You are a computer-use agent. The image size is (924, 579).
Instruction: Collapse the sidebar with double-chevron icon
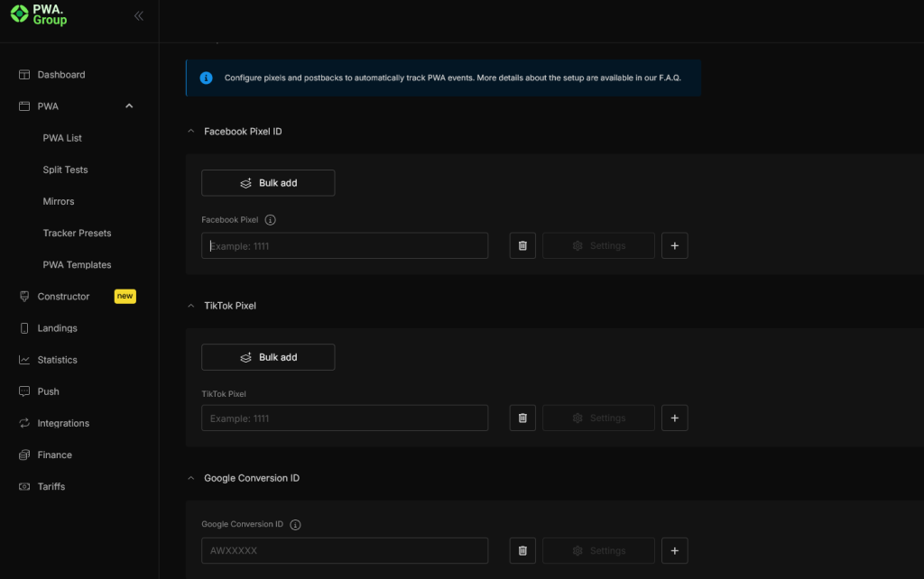[x=138, y=16]
